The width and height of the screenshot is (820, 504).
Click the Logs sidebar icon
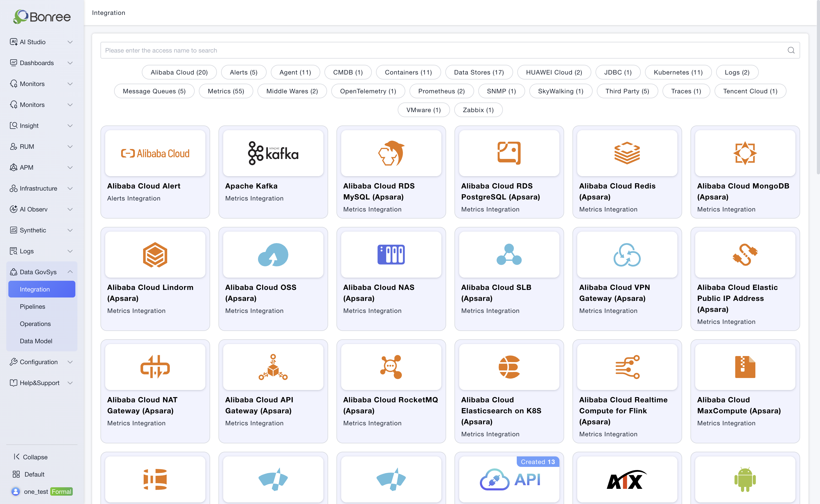point(13,251)
